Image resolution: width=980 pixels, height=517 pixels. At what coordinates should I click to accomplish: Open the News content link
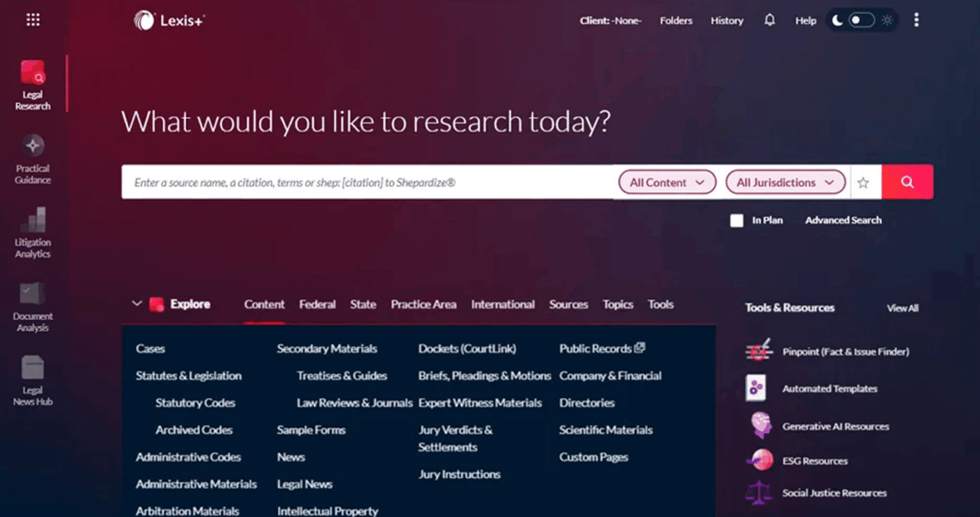[290, 457]
